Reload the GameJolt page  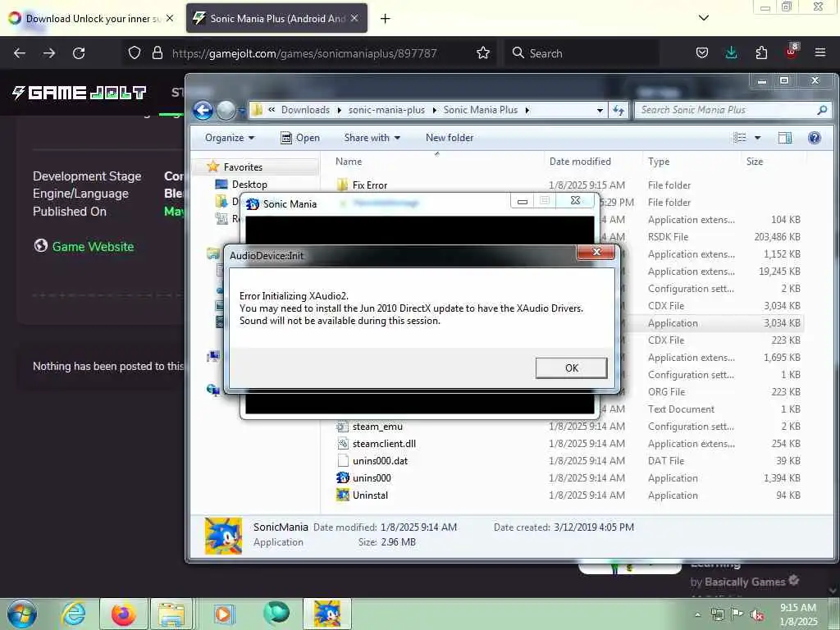(x=79, y=53)
